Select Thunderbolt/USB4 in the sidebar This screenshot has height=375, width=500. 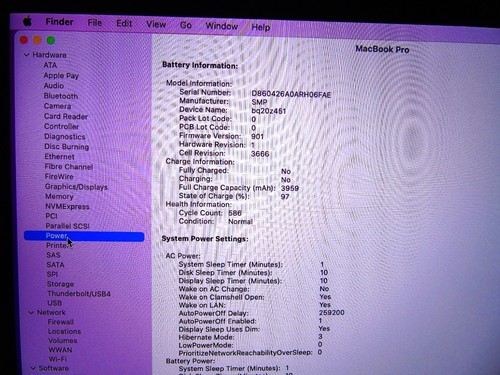point(79,294)
